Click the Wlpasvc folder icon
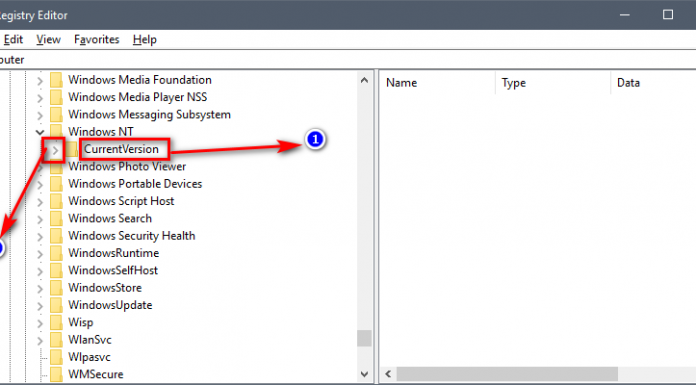696x385 pixels. click(x=56, y=357)
